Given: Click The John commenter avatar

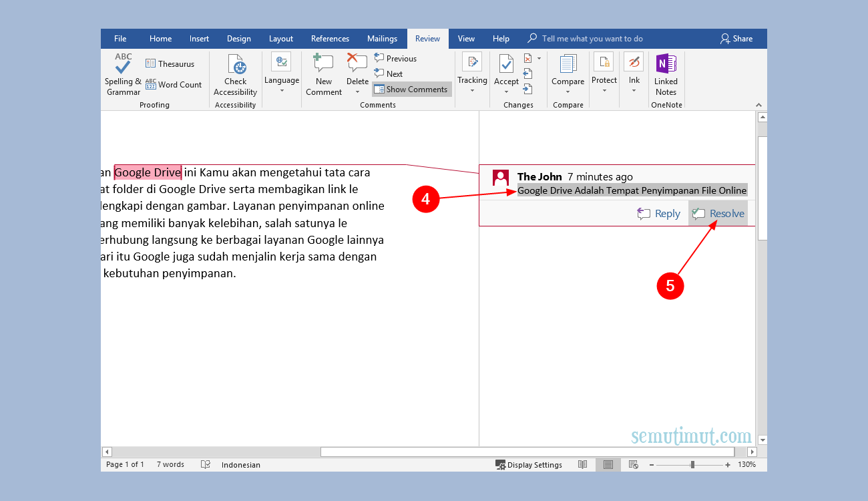Looking at the screenshot, I should pos(501,177).
